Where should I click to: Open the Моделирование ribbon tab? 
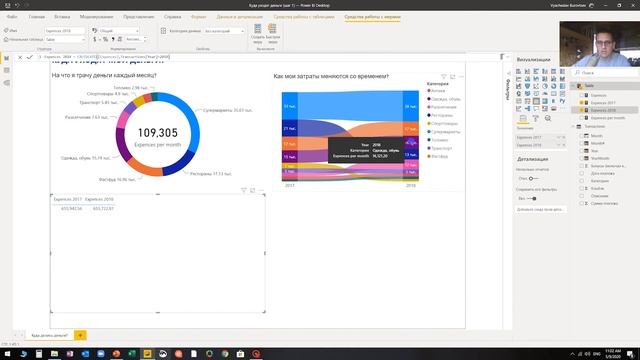96,17
